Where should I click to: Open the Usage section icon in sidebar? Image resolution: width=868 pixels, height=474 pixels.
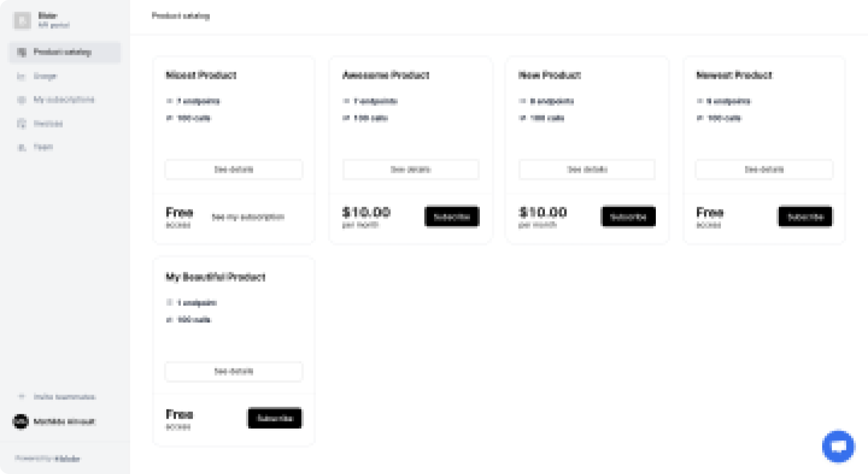(x=20, y=76)
